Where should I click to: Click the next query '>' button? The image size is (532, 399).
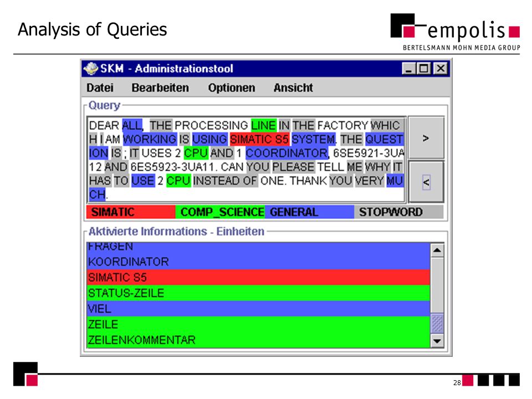tap(426, 138)
